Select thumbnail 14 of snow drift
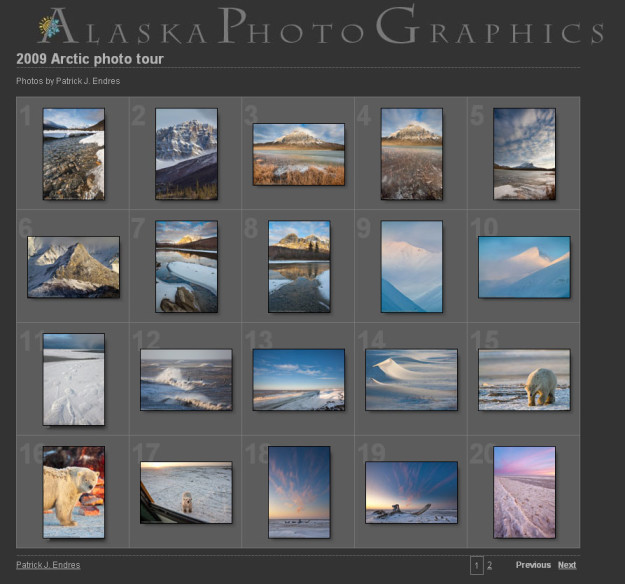 tap(411, 379)
